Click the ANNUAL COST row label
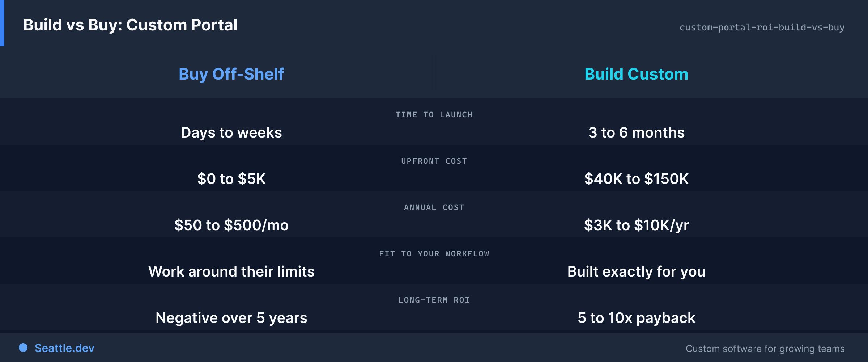The height and width of the screenshot is (362, 868). point(434,207)
